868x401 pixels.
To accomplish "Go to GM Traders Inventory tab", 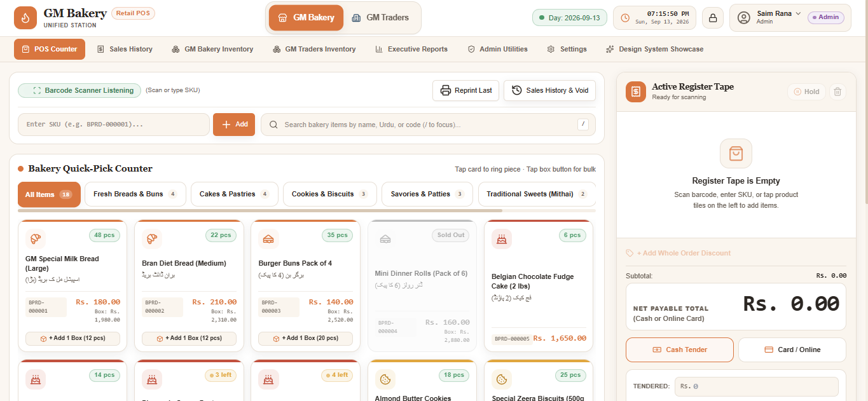I will (x=314, y=49).
